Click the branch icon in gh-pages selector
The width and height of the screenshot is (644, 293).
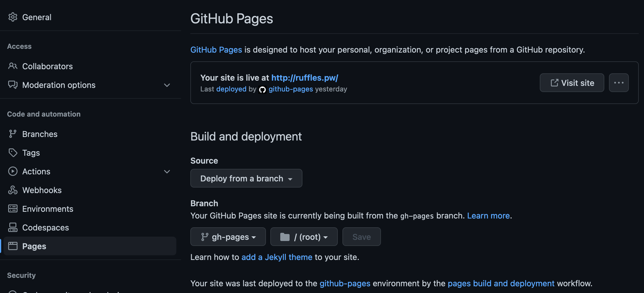point(205,237)
